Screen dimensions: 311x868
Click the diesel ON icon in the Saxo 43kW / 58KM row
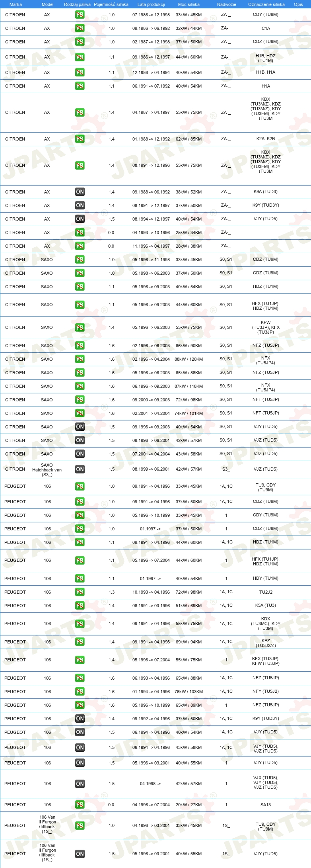pos(80,454)
